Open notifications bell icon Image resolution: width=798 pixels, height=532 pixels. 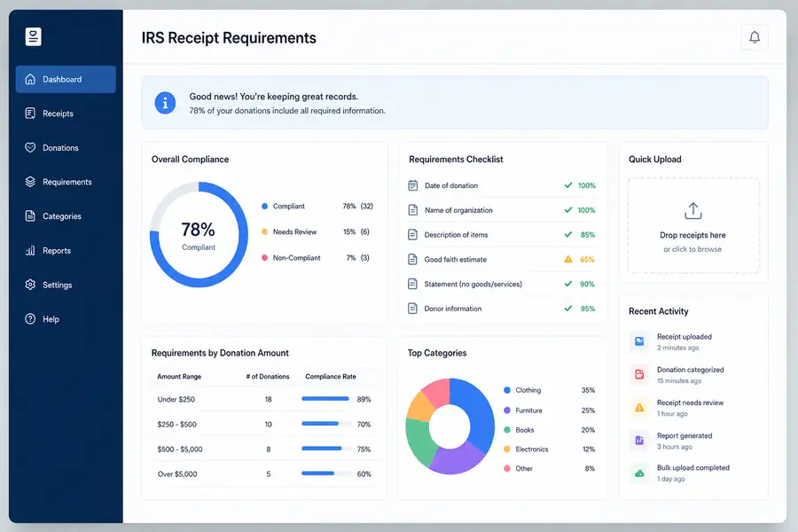pos(755,37)
